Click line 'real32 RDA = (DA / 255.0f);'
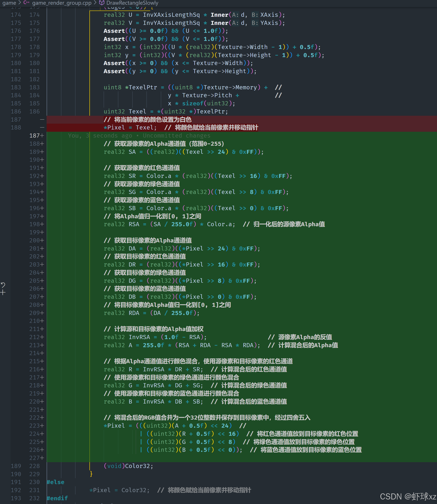 coord(152,313)
